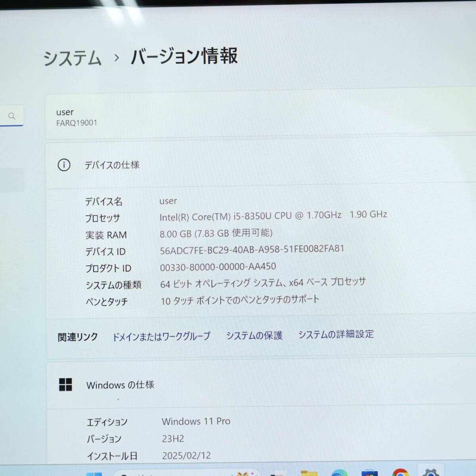
Task: Click the プロセッサ label
Action: 103,218
